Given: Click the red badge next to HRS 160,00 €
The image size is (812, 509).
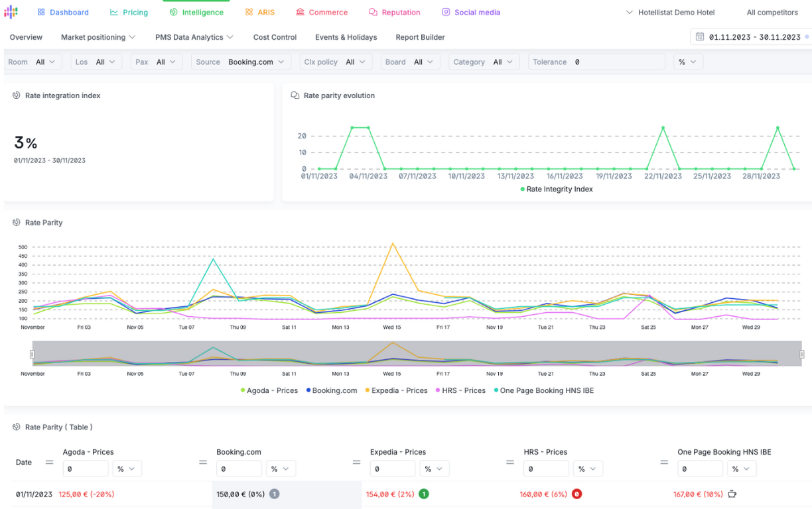Looking at the screenshot, I should (x=576, y=494).
